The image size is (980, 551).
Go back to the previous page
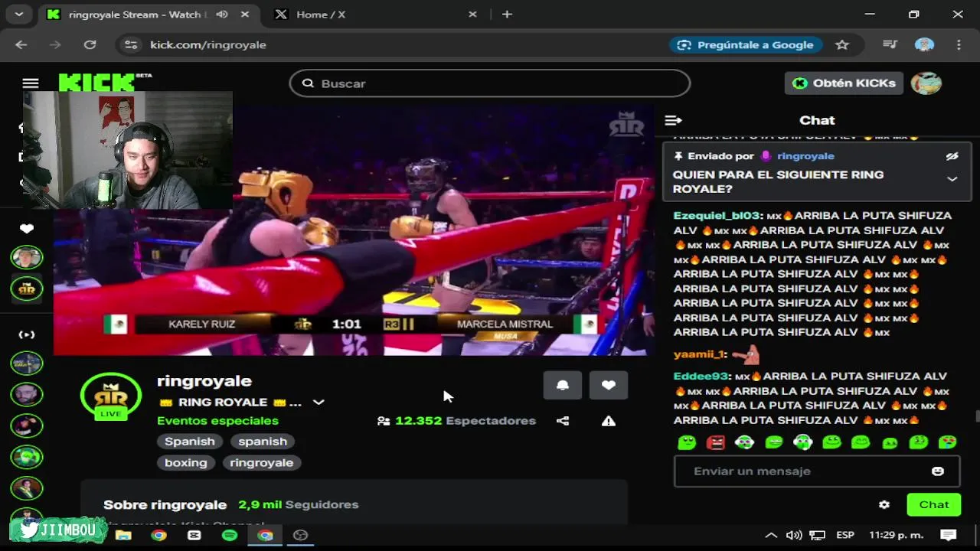(21, 44)
